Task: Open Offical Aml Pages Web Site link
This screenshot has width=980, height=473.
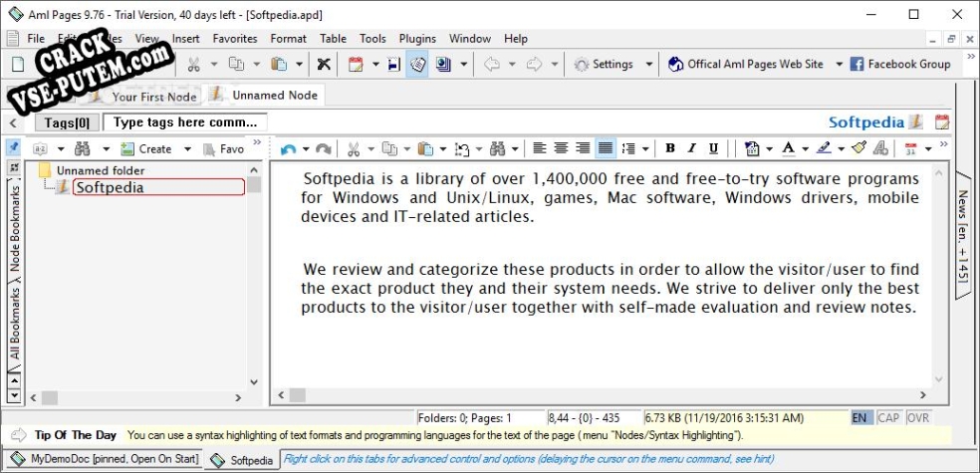Action: (x=746, y=65)
